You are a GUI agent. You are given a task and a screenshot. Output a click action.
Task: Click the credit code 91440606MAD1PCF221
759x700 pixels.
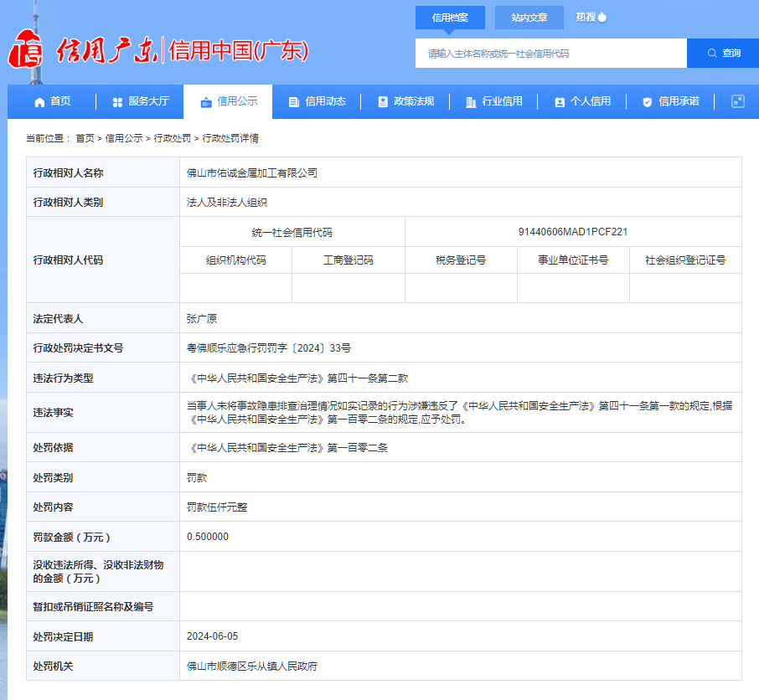pyautogui.click(x=573, y=232)
